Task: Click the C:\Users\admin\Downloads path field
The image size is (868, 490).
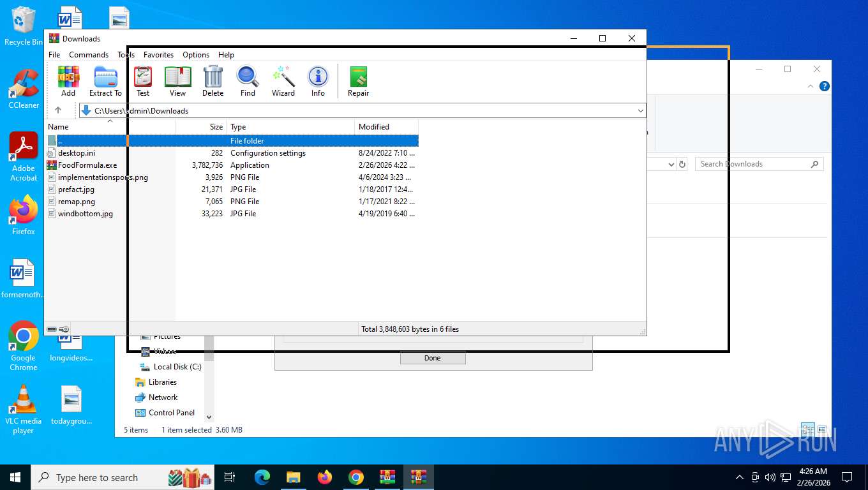Action: click(362, 111)
